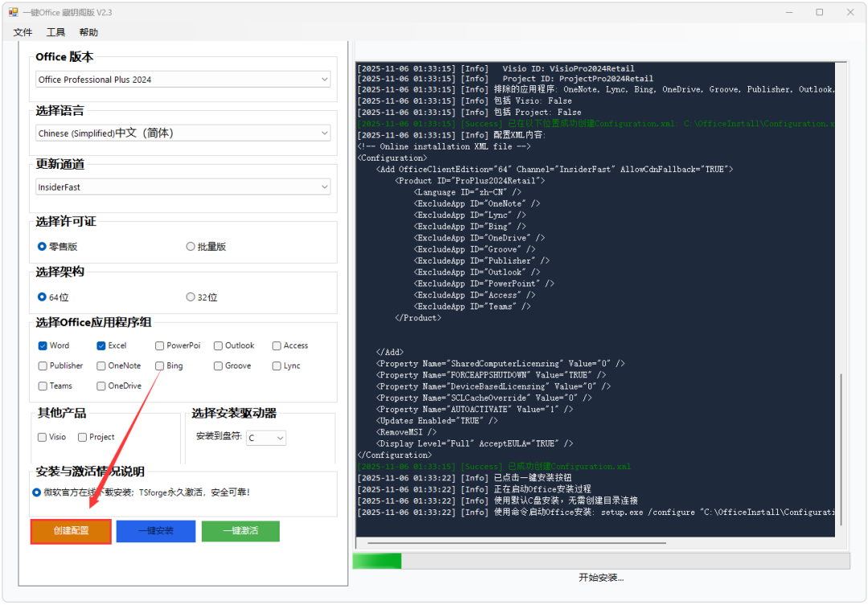Screen dimensions: 868x605
Task: Enable the Outlook checkbox
Action: (218, 345)
